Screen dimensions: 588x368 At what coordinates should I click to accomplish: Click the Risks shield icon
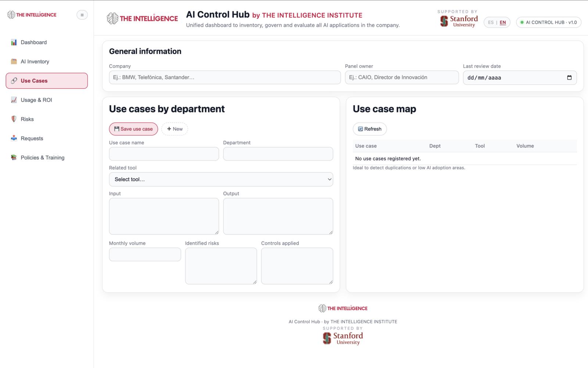tap(14, 119)
